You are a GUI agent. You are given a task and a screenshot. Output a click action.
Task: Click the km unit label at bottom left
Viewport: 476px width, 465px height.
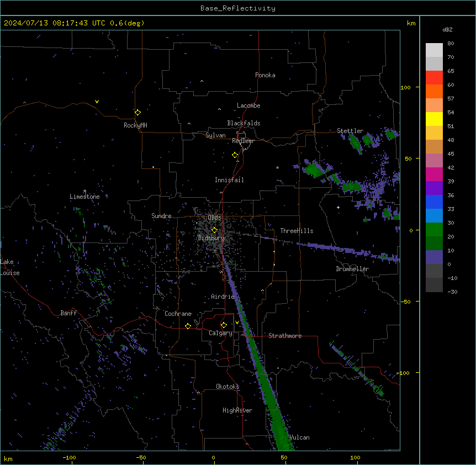(8, 458)
